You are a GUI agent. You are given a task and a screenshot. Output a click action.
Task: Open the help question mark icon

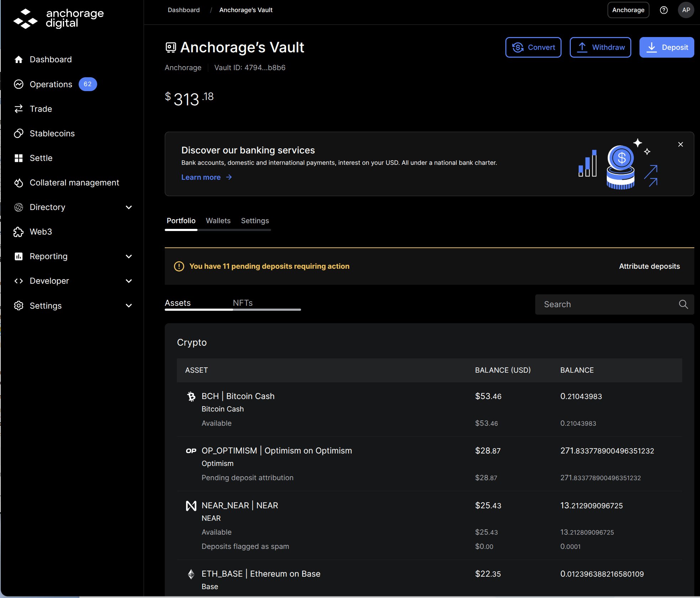664,10
